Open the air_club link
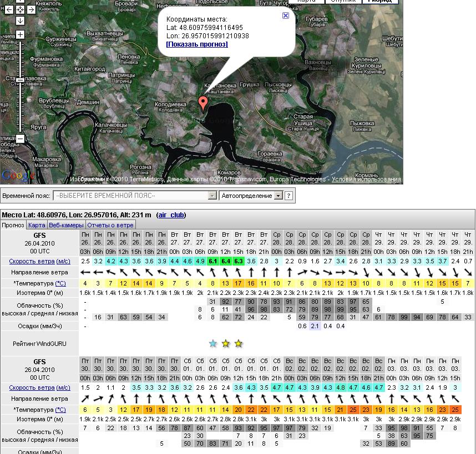 coord(171,215)
